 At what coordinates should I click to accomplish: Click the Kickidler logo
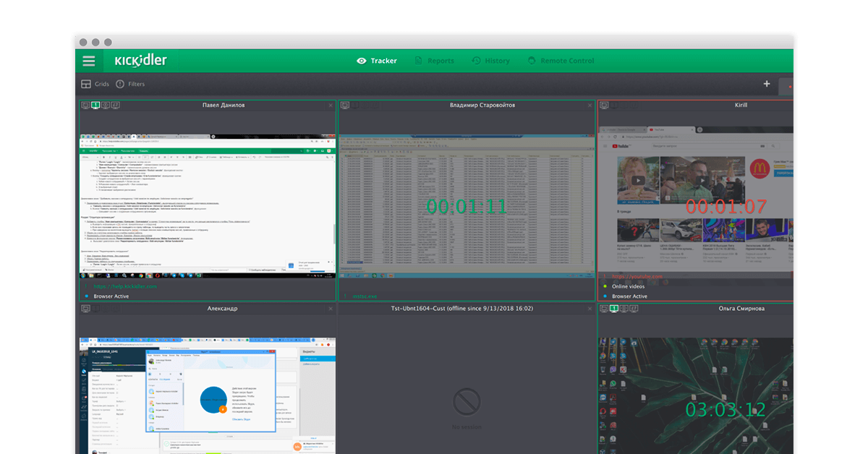click(x=141, y=61)
